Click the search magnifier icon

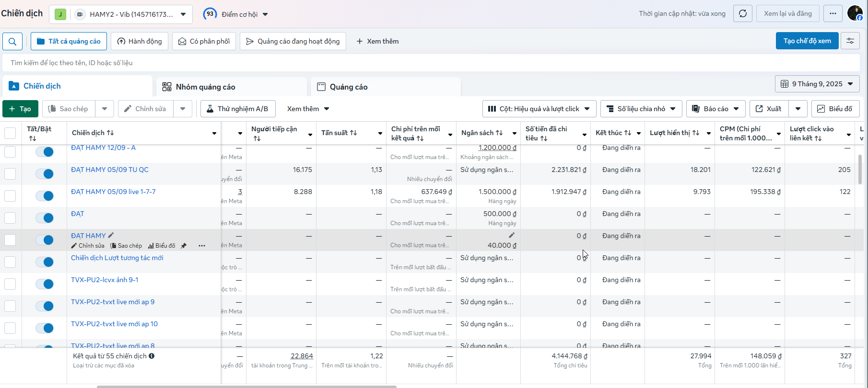(12, 41)
